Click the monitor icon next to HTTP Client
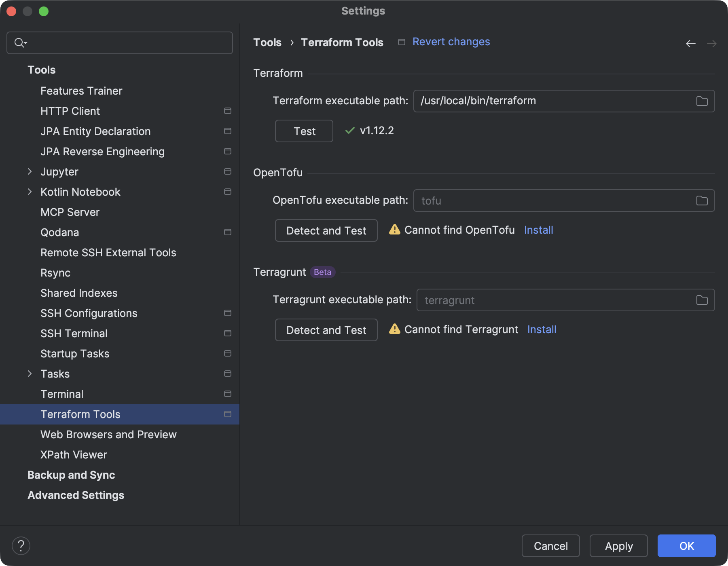 227,111
